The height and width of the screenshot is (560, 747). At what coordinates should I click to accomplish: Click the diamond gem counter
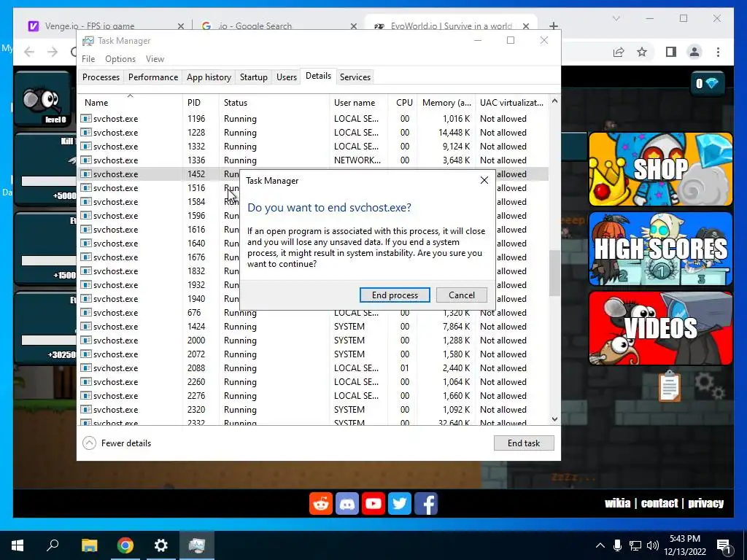708,84
